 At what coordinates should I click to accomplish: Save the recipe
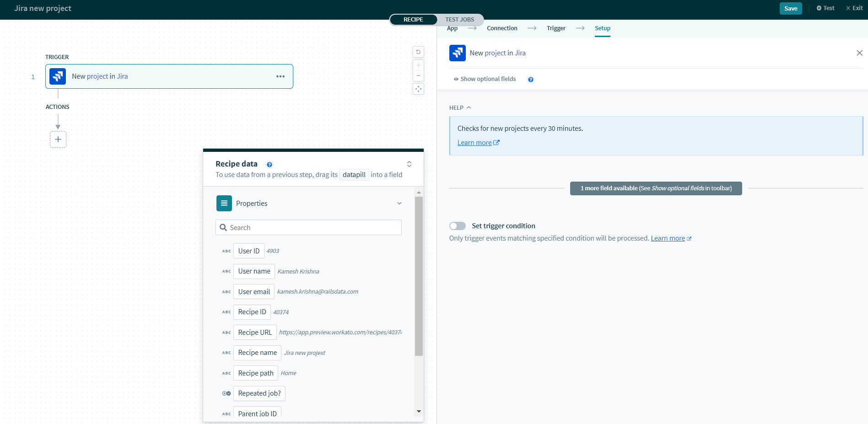[790, 8]
